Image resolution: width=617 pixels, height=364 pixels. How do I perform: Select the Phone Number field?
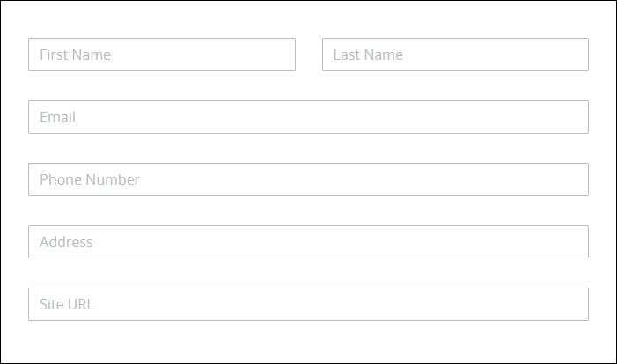tap(308, 179)
